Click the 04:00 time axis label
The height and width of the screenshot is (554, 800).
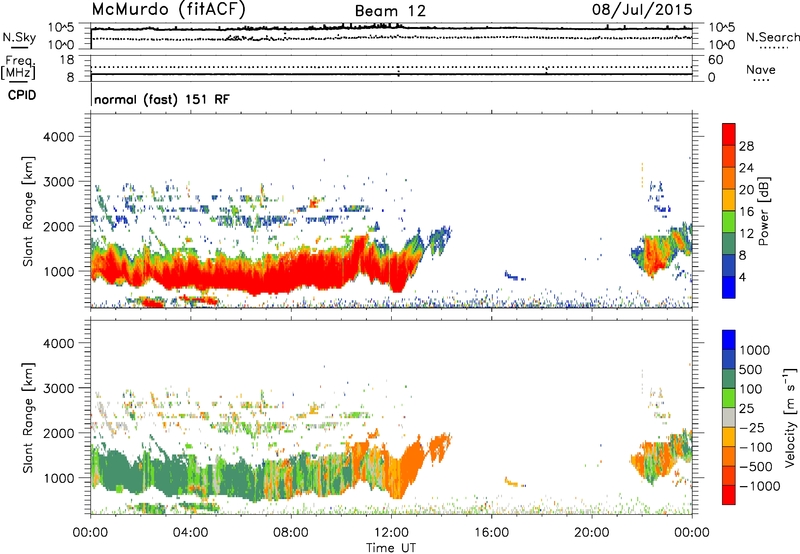coord(190,533)
